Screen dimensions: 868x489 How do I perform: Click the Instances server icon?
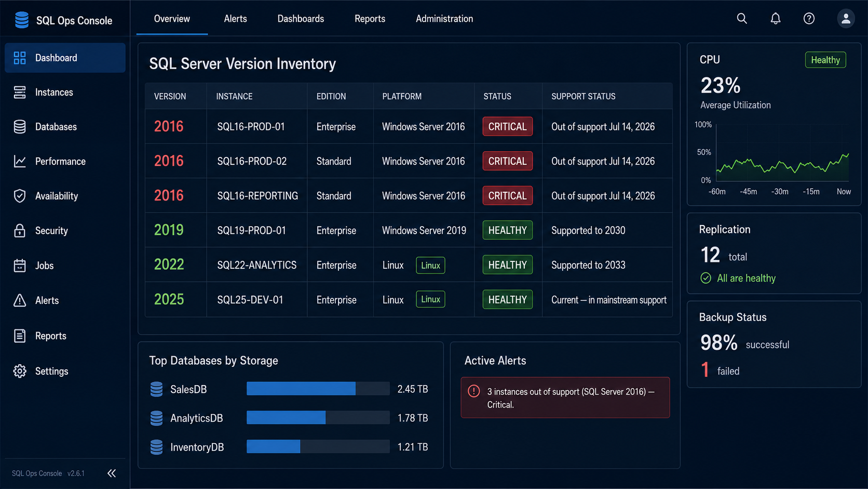pyautogui.click(x=20, y=92)
